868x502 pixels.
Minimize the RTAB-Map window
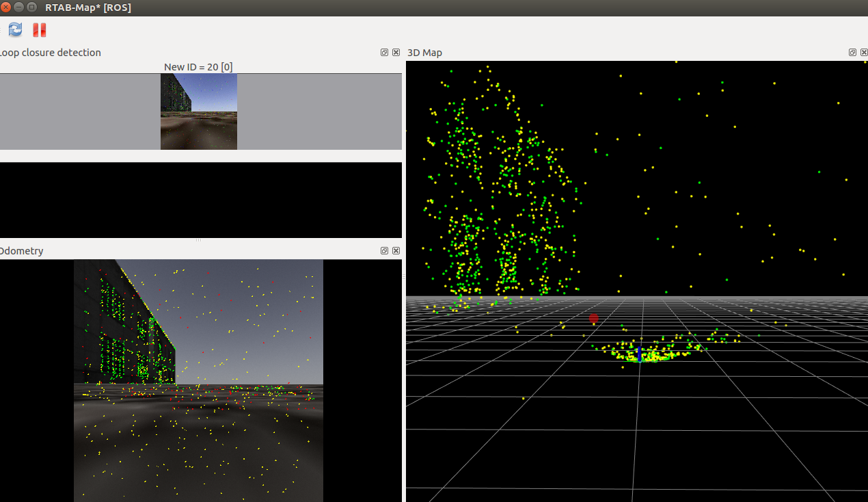pos(19,8)
